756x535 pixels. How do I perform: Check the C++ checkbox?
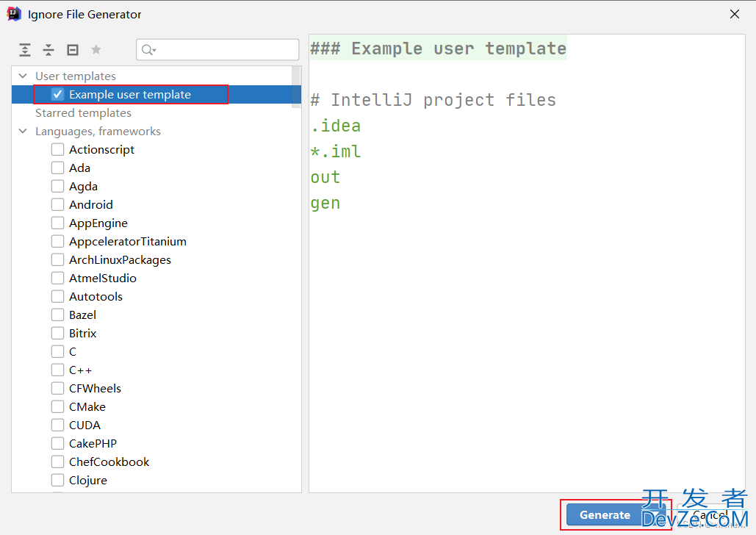(57, 370)
